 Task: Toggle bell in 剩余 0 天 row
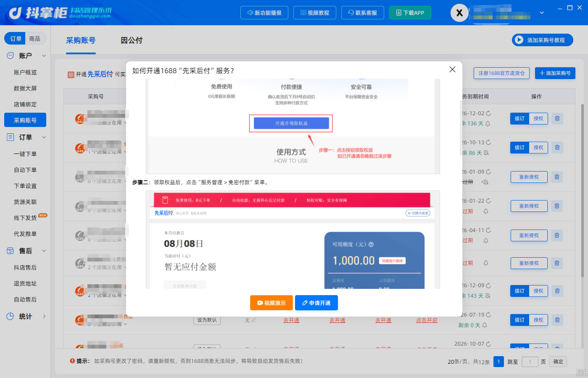485,325
